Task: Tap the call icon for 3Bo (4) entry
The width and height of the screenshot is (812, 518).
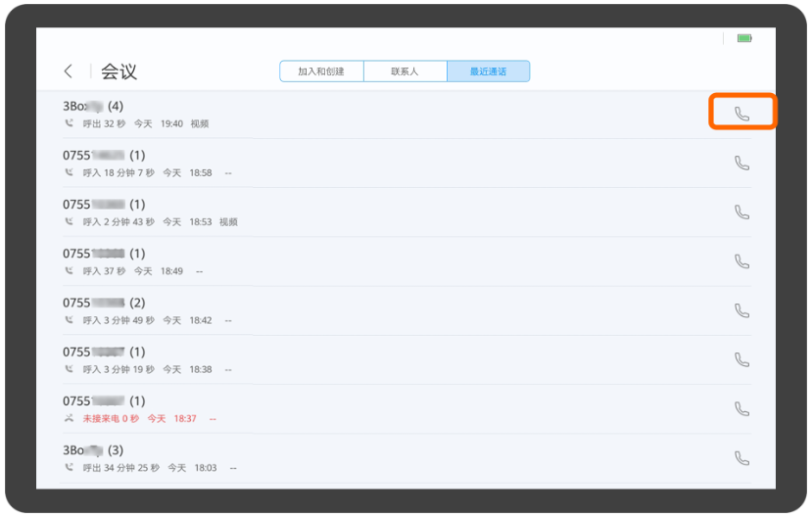Action: (x=741, y=114)
